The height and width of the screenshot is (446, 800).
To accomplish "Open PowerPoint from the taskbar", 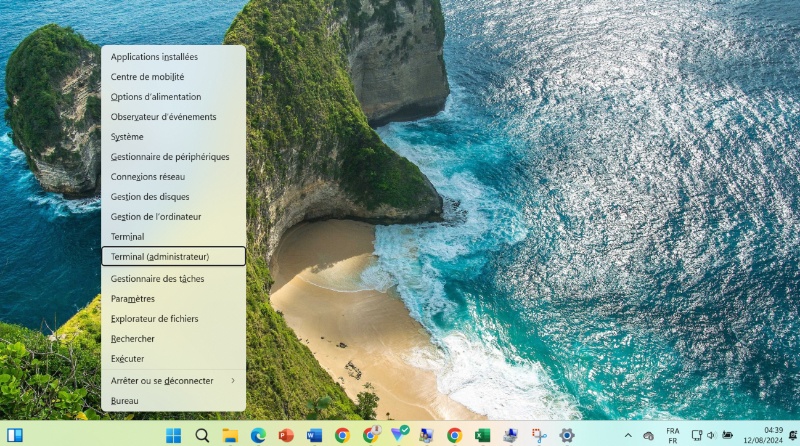I will click(286, 435).
